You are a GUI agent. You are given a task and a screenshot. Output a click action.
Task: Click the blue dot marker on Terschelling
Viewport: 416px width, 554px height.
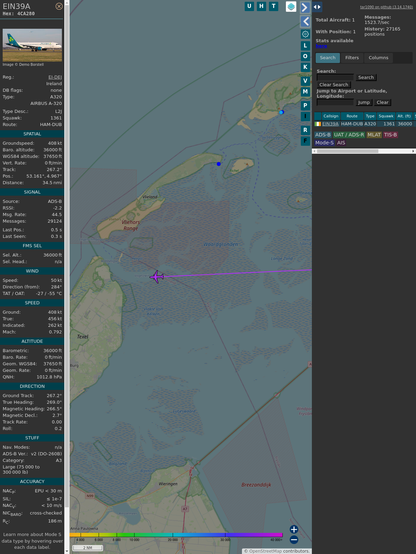tap(281, 112)
